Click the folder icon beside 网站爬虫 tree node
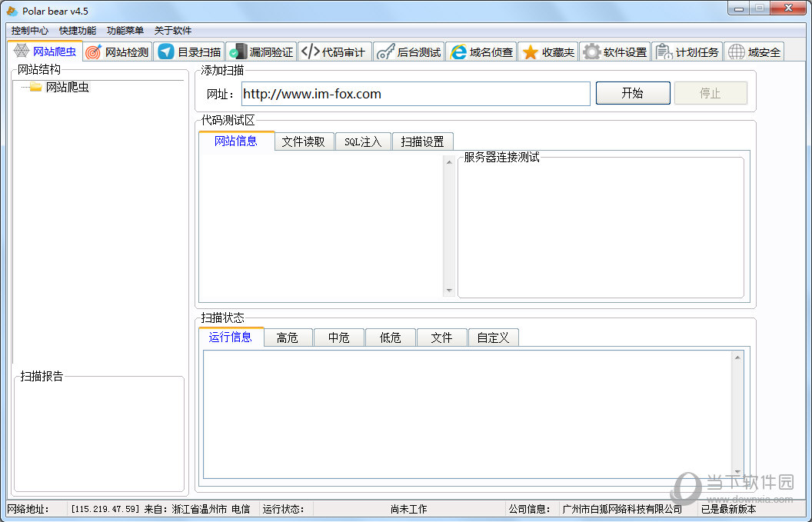This screenshot has height=522, width=812. [x=35, y=86]
